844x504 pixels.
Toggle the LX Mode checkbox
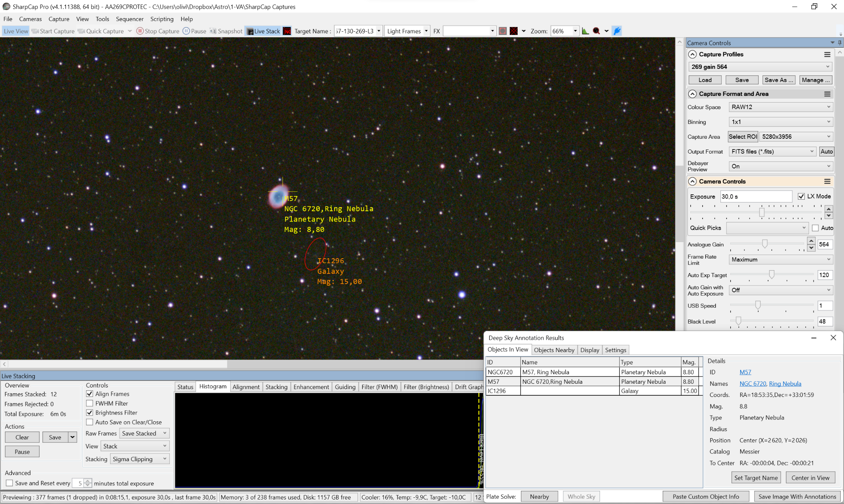pos(801,196)
